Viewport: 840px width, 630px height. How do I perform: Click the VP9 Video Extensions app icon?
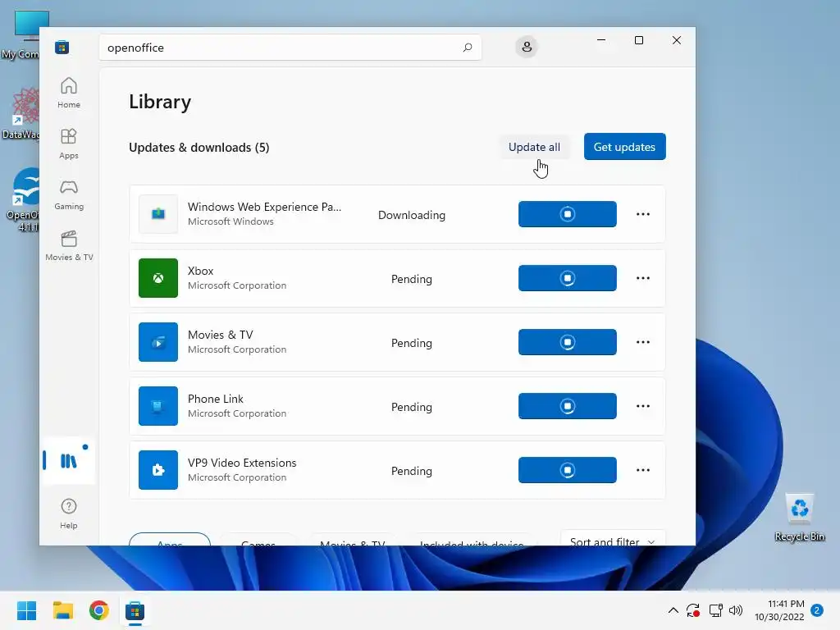point(158,470)
